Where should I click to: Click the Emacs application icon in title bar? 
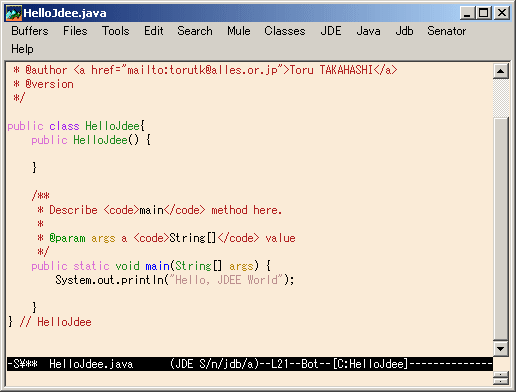(13, 13)
